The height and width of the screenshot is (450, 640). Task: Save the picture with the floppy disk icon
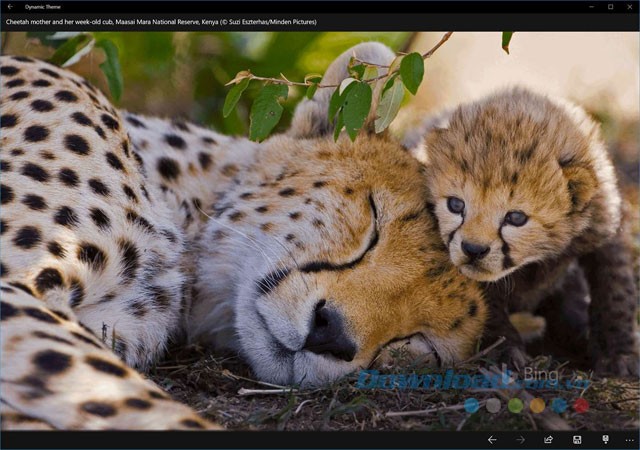click(577, 439)
